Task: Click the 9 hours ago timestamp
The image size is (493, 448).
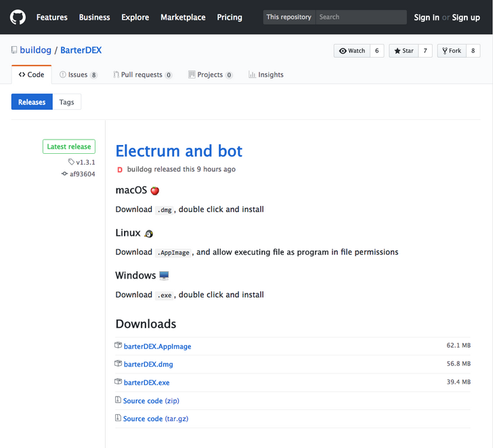Action: [216, 169]
